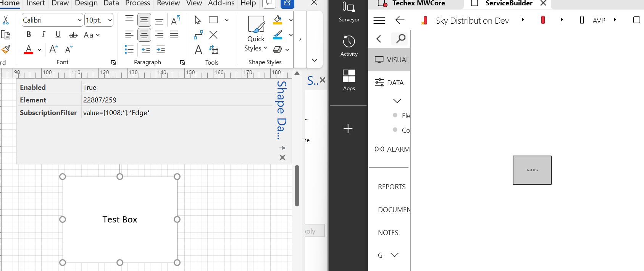The height and width of the screenshot is (271, 644).
Task: Click the Format Painter brush icon
Action: click(x=6, y=49)
